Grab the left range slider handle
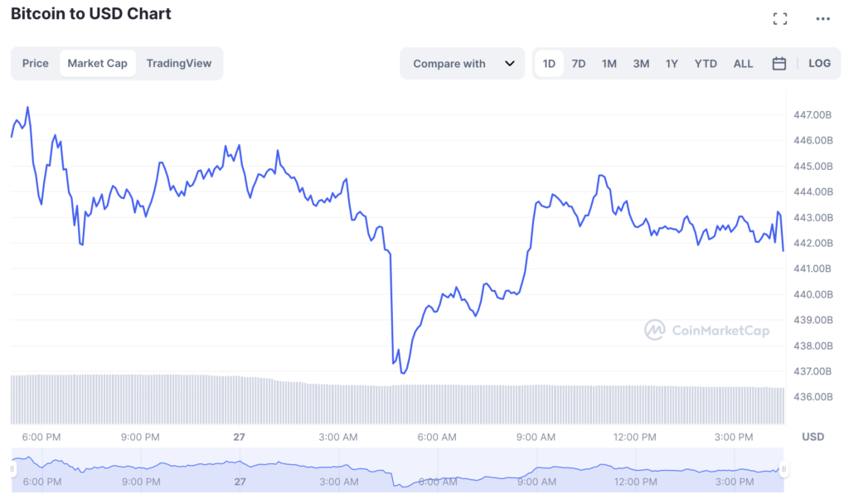 [12, 469]
